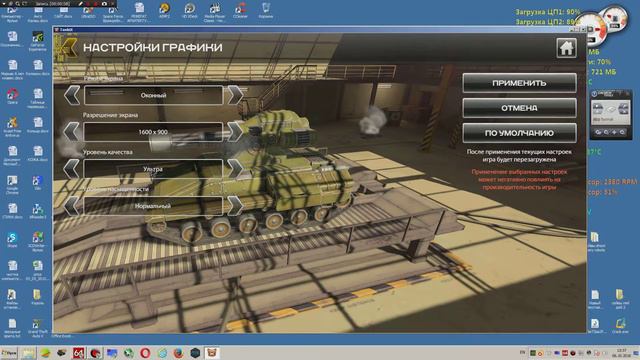The image size is (640, 360).
Task: Click right arrow beside Оконный mode
Action: [x=235, y=95]
